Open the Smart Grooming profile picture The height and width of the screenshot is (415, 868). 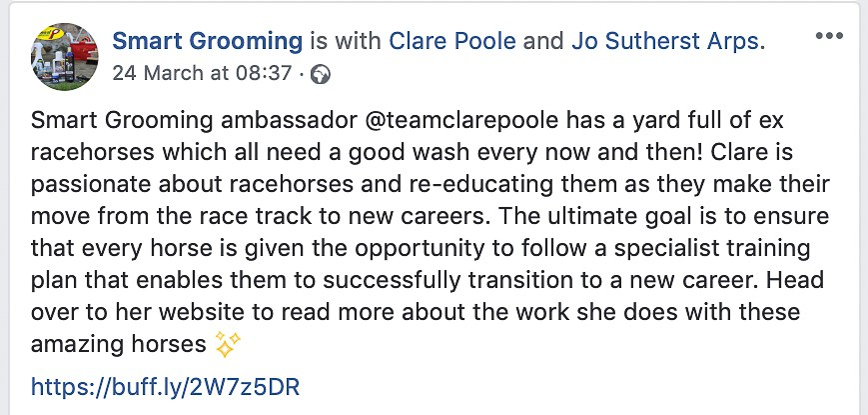[x=65, y=55]
